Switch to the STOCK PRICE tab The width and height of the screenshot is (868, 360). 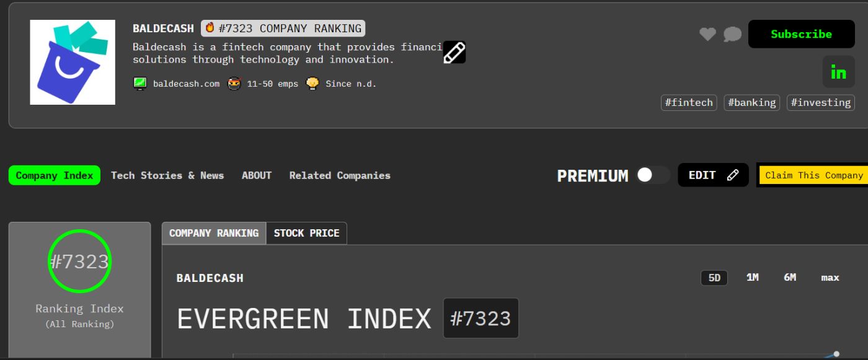coord(306,233)
